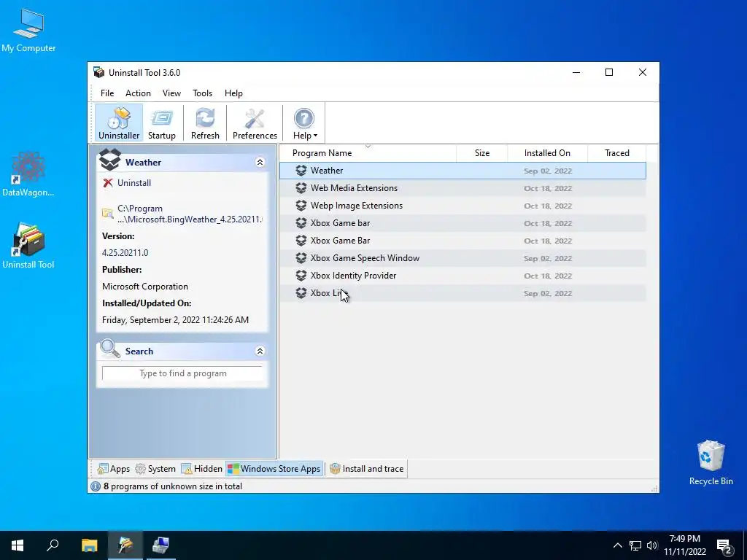This screenshot has width=747, height=560.
Task: Click the icon next to Webp Image Extensions
Action: coord(301,206)
